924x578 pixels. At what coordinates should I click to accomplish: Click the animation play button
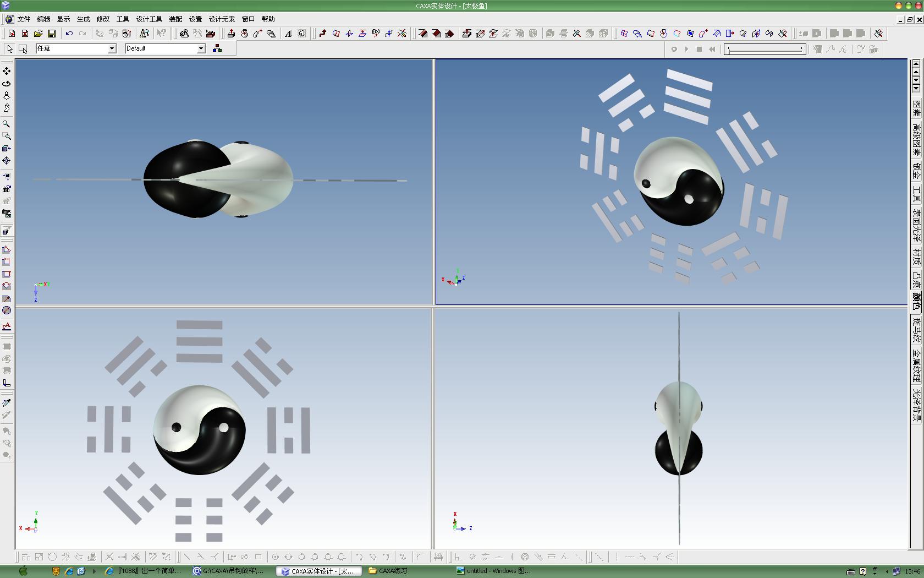pos(686,49)
